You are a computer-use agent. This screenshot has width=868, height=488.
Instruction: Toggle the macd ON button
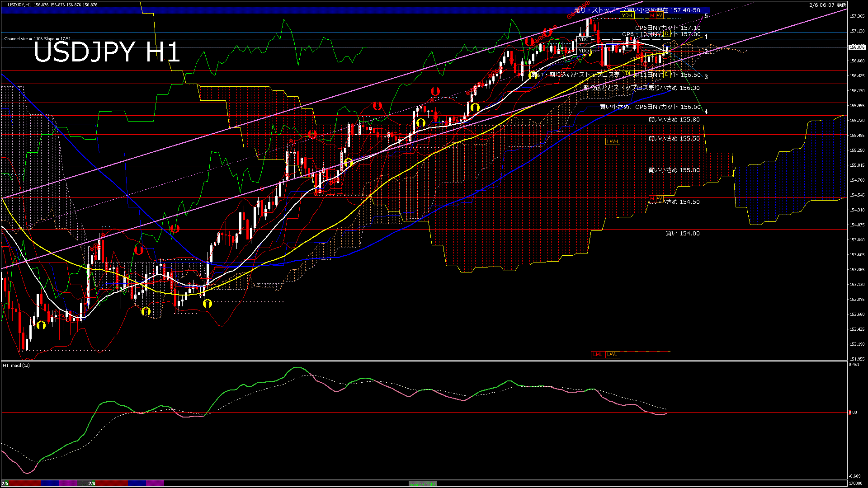coord(423,484)
